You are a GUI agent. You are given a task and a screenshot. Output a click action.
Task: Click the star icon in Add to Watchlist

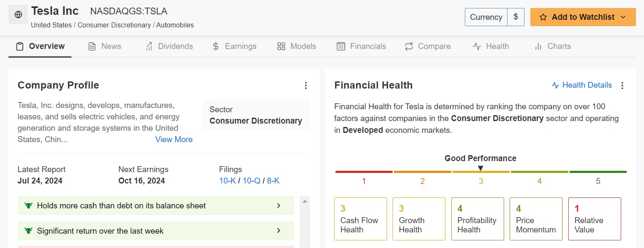click(x=543, y=17)
